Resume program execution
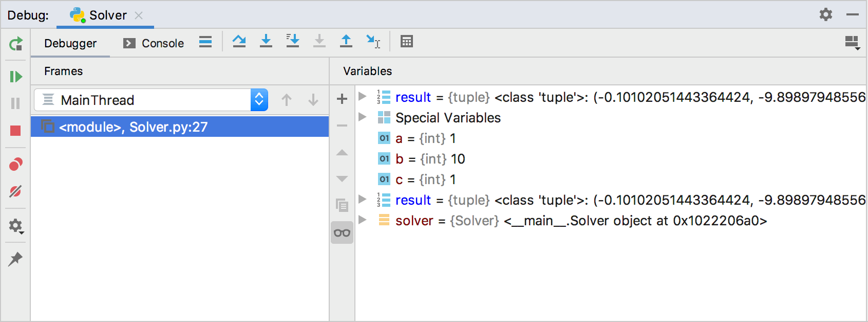Image resolution: width=868 pixels, height=322 pixels. tap(16, 77)
